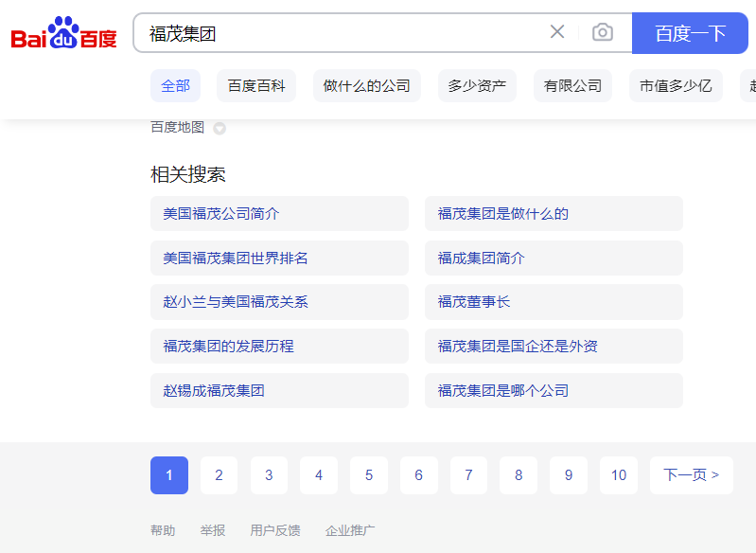Go to results page 2
Image resolution: width=756 pixels, height=553 pixels.
point(219,475)
